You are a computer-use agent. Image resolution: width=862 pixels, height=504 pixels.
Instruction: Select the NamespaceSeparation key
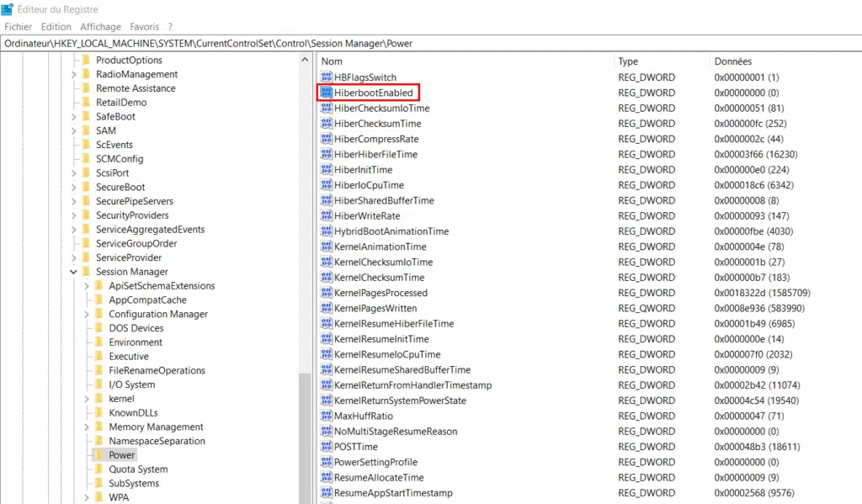tap(157, 441)
